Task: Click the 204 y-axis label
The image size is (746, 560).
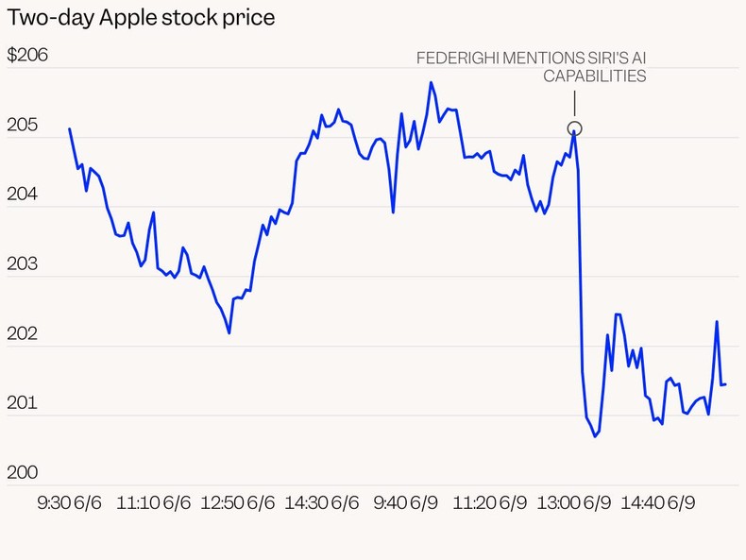Action: coord(22,195)
